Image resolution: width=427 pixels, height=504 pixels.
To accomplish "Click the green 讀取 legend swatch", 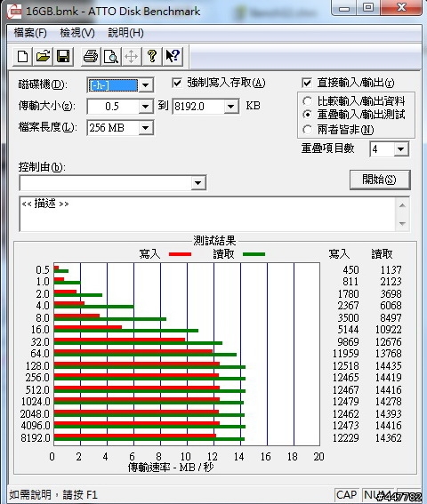I will 254,254.
